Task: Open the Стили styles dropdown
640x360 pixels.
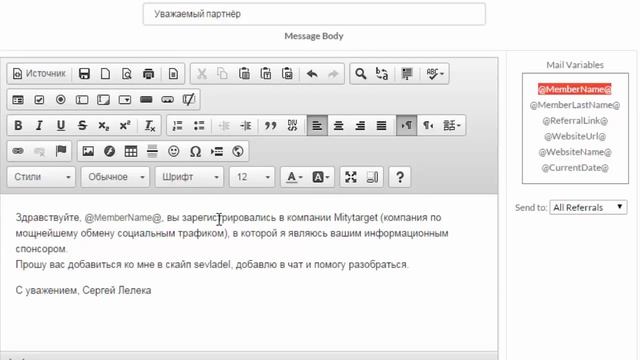Action: pos(41,177)
